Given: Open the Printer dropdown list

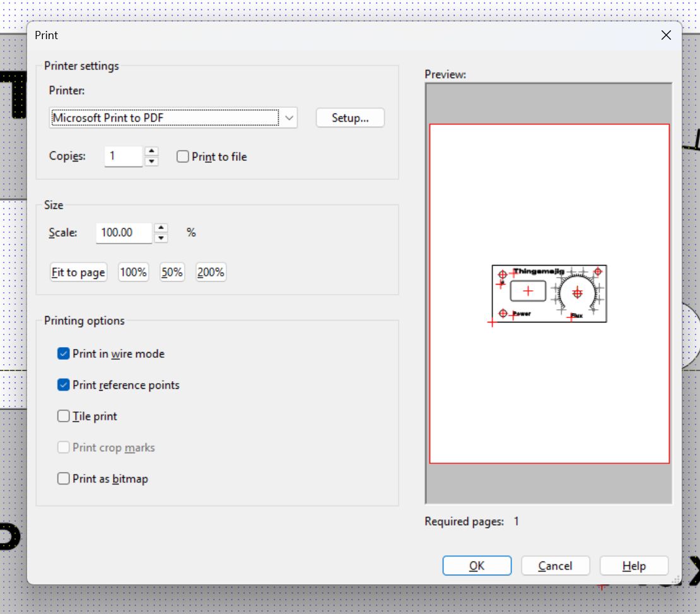Looking at the screenshot, I should click(x=289, y=118).
